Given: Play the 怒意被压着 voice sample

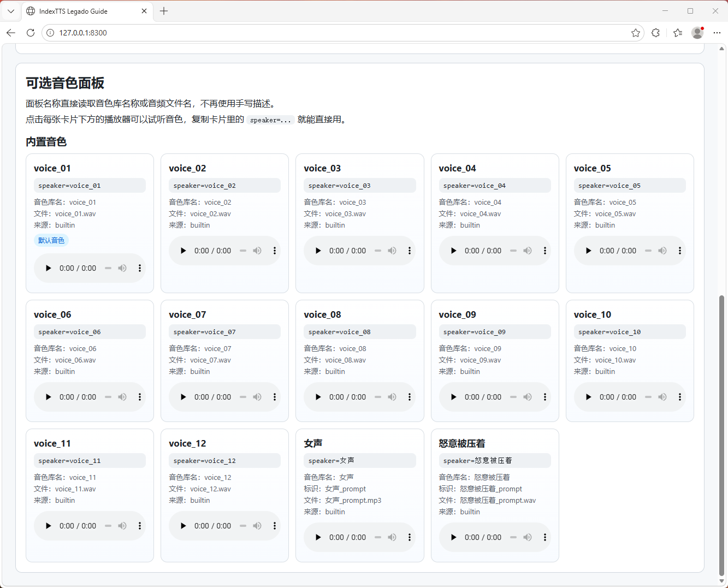Looking at the screenshot, I should pos(453,537).
